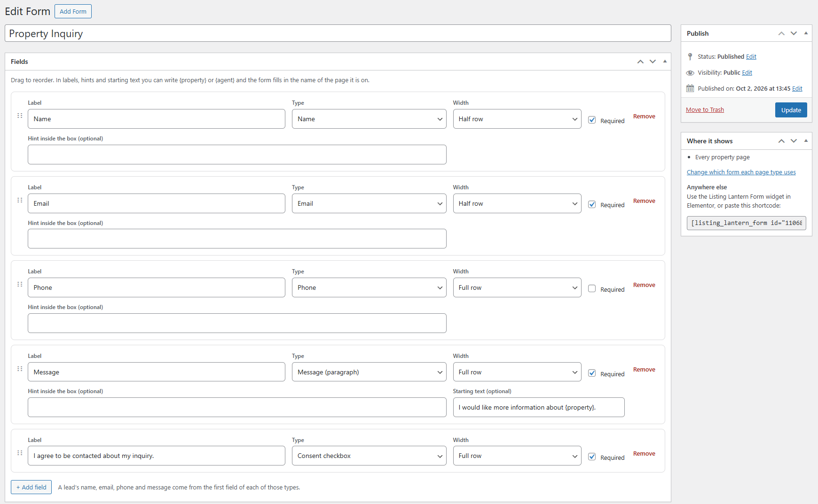Remove the Phone field
Screen dimensions: 818x504
pos(644,285)
